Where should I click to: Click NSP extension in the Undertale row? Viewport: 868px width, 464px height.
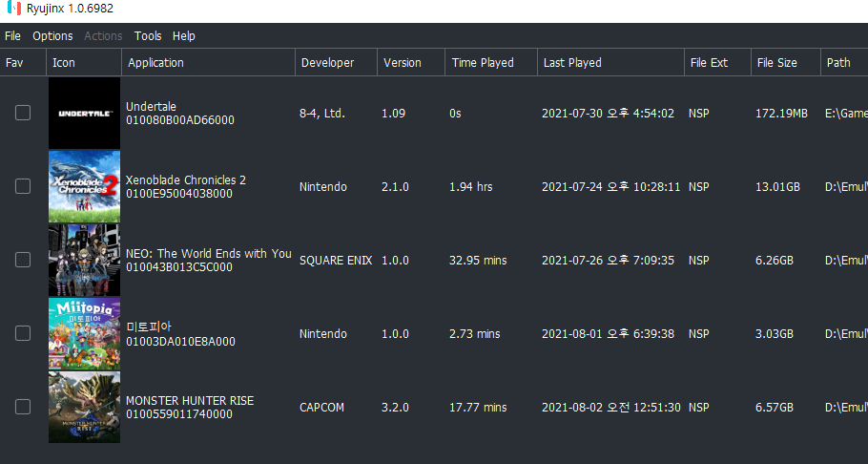(698, 114)
